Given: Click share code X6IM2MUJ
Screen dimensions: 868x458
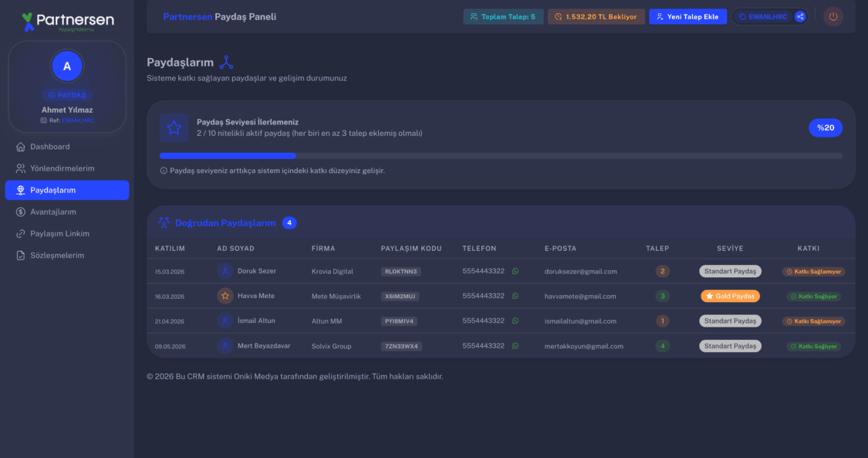Looking at the screenshot, I should click(400, 297).
